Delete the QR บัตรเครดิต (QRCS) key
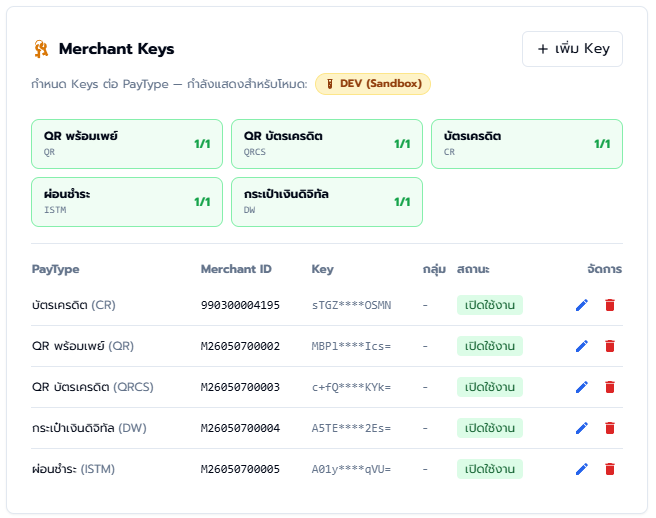The height and width of the screenshot is (518, 656). (610, 387)
